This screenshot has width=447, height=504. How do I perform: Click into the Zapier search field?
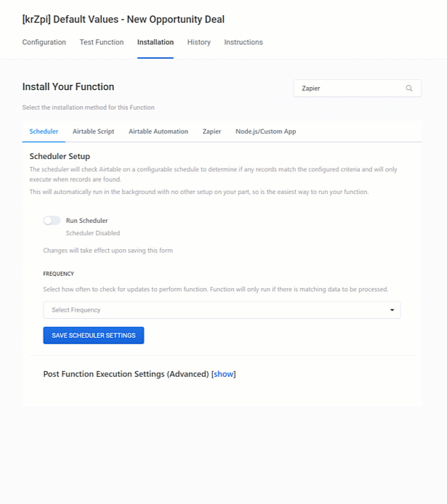tap(349, 89)
